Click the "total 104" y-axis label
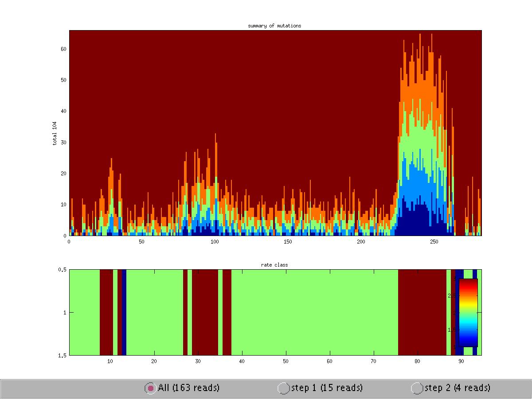 pyautogui.click(x=55, y=133)
